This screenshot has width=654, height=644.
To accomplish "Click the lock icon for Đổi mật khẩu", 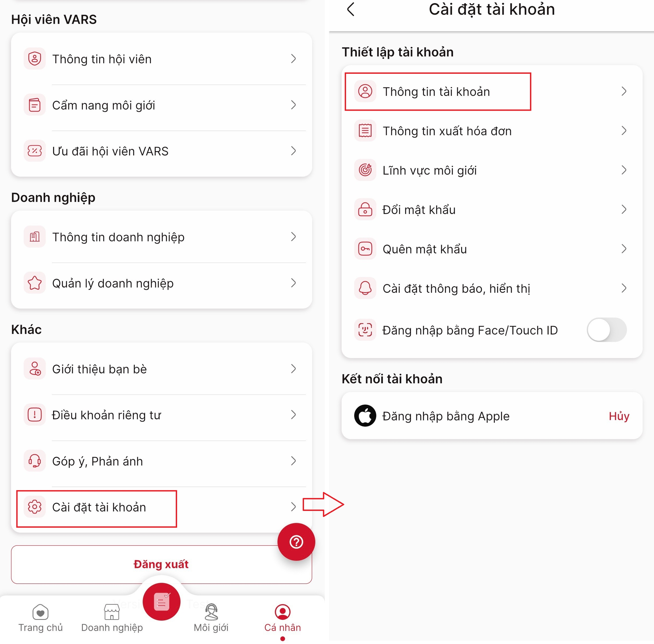I will 365,209.
